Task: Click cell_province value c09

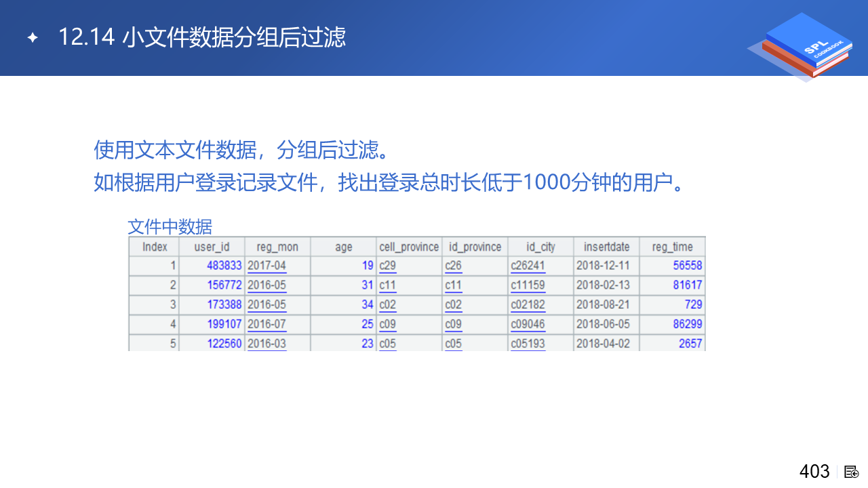Action: point(409,325)
